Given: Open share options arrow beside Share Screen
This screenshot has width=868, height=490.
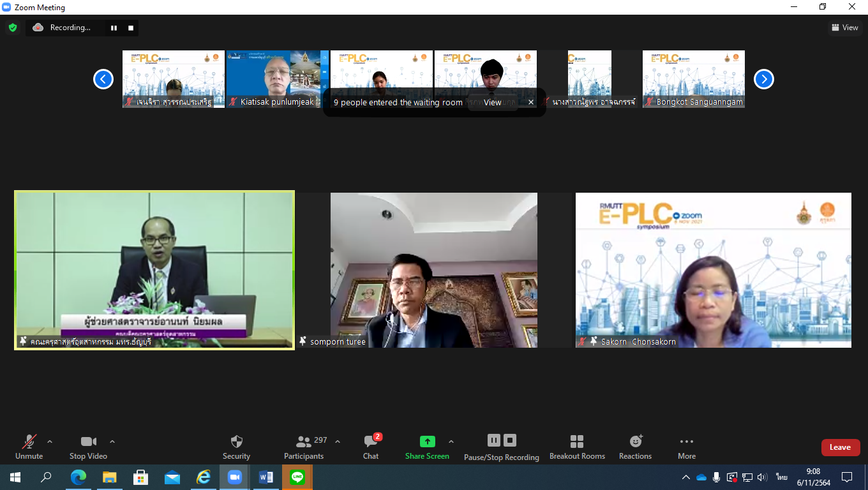Looking at the screenshot, I should click(x=451, y=442).
